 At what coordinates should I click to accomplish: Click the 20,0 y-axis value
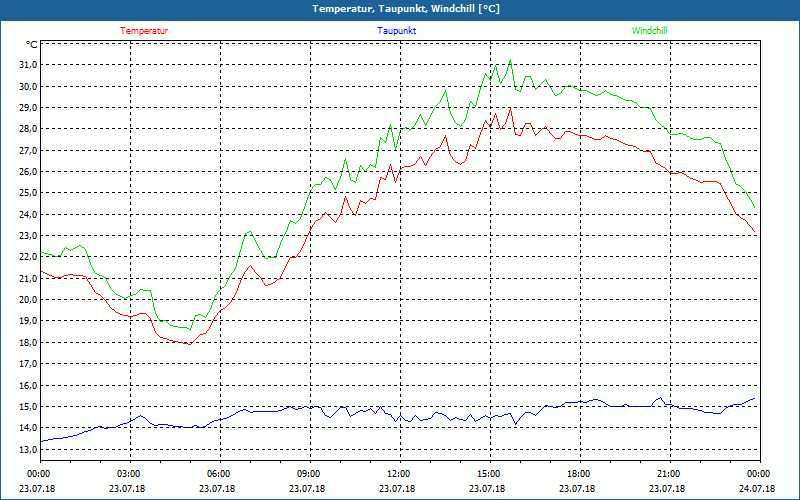tap(28, 300)
